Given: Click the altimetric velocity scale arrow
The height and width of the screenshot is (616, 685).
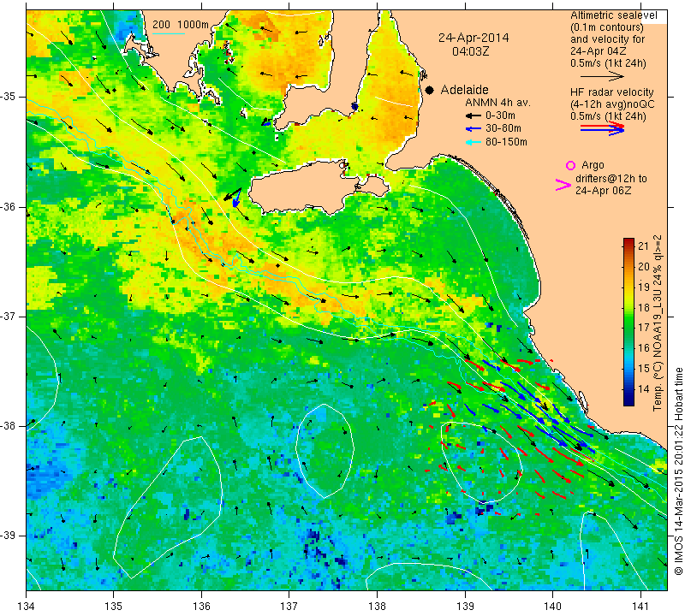Looking at the screenshot, I should coord(603,76).
